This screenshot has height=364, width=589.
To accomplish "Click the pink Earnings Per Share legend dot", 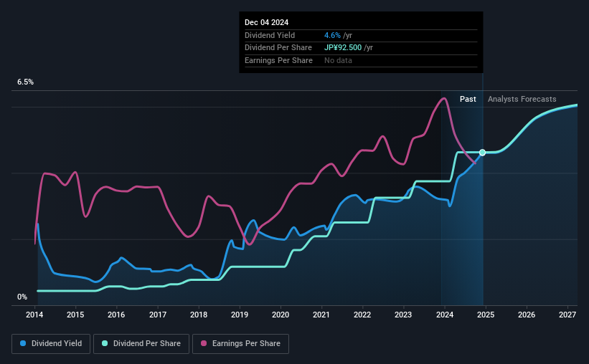I will point(204,343).
